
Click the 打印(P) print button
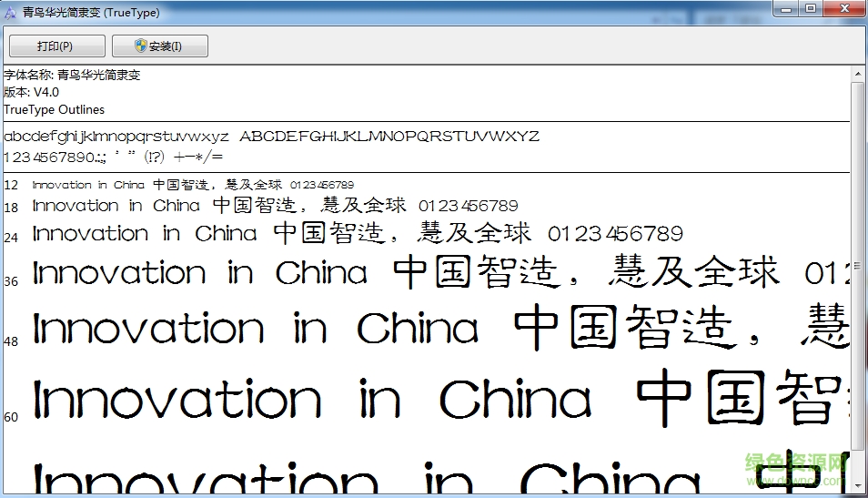tap(57, 46)
